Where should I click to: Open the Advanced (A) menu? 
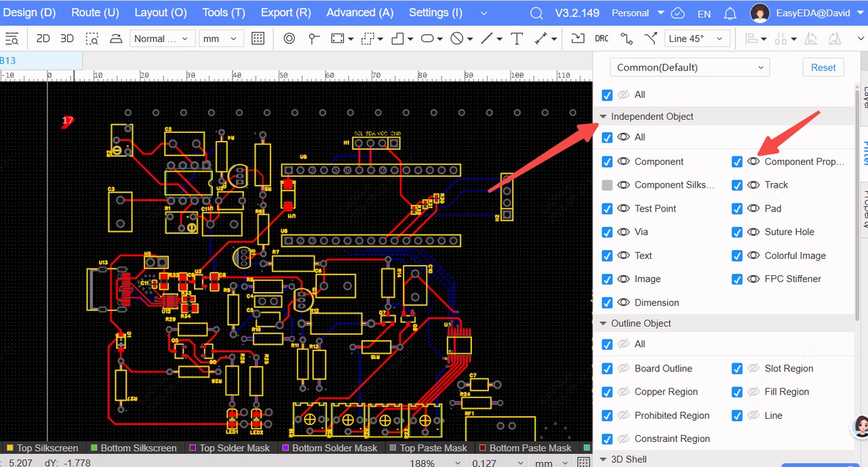pyautogui.click(x=360, y=13)
